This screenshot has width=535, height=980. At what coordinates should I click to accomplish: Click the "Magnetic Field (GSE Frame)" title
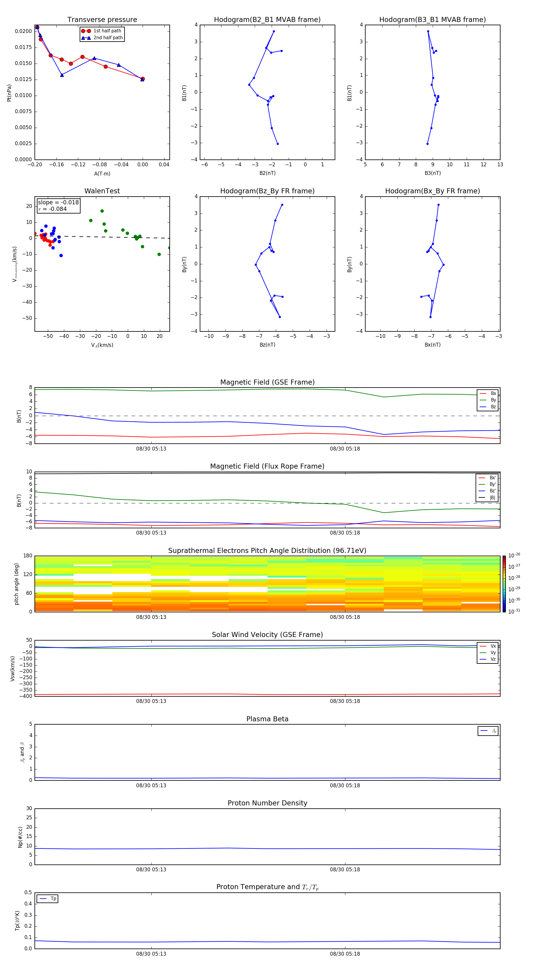tap(267, 382)
